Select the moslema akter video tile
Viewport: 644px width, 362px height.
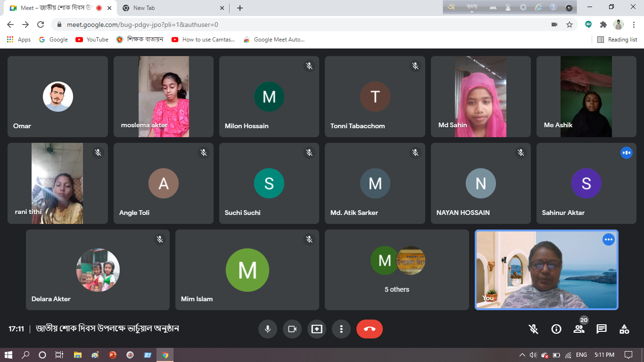164,97
